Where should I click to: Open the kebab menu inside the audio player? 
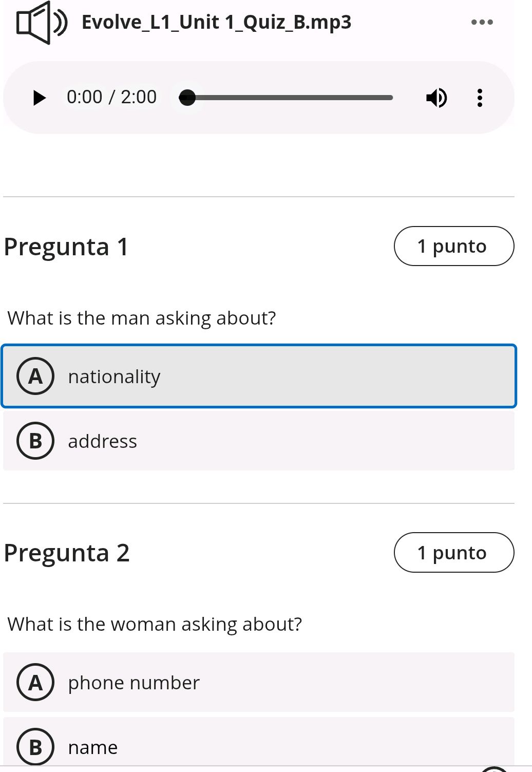click(x=480, y=98)
